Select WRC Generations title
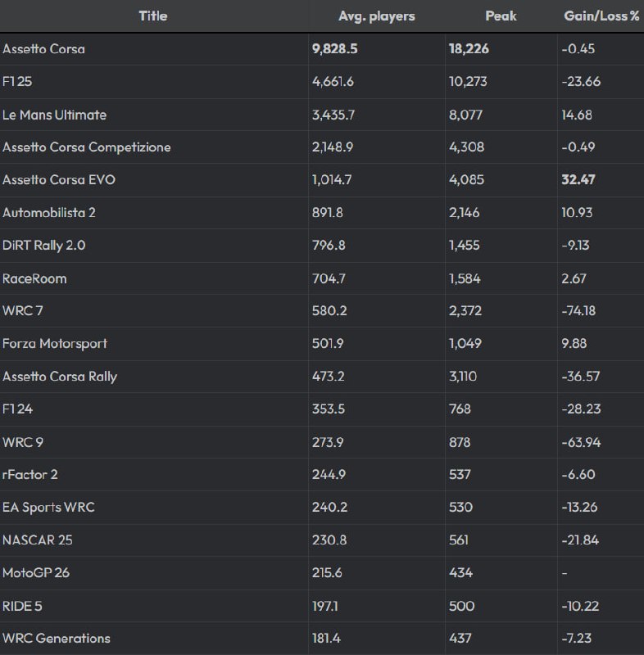The image size is (644, 655). (x=57, y=639)
